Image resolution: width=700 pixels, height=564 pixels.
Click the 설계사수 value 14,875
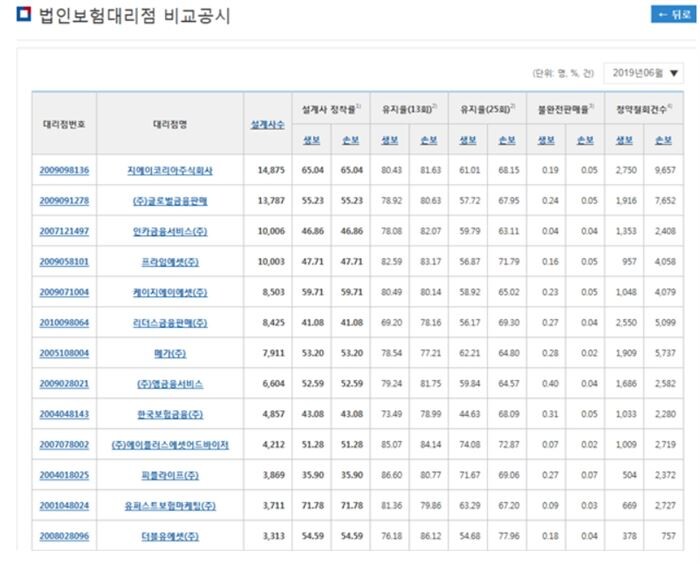pos(271,170)
